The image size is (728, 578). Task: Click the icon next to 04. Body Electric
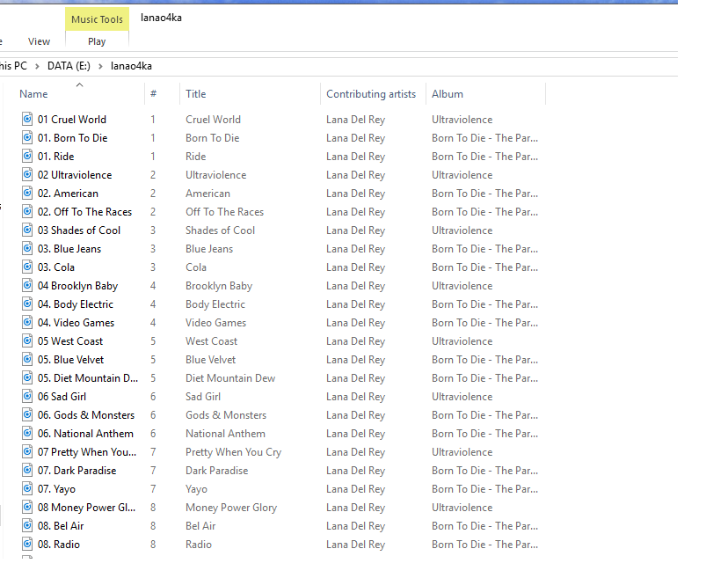click(27, 304)
